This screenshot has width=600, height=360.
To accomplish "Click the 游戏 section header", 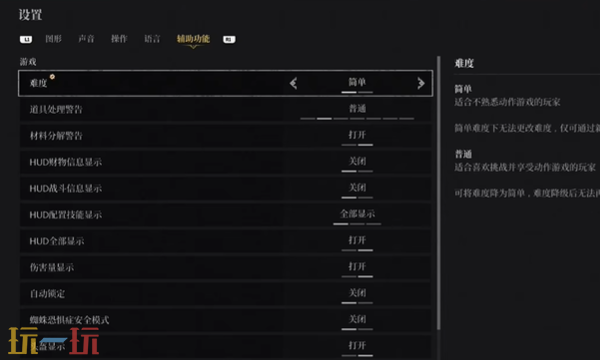I will tap(28, 62).
